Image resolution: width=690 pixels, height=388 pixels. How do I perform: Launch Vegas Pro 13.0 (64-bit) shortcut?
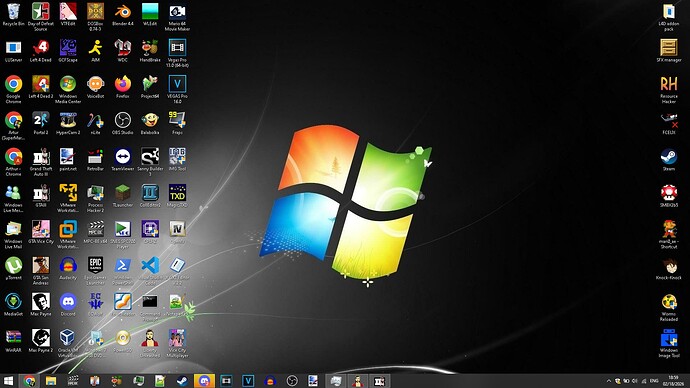pyautogui.click(x=177, y=53)
